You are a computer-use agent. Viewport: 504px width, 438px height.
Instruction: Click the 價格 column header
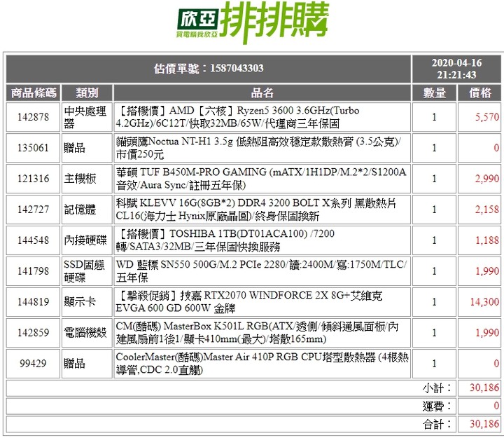479,93
